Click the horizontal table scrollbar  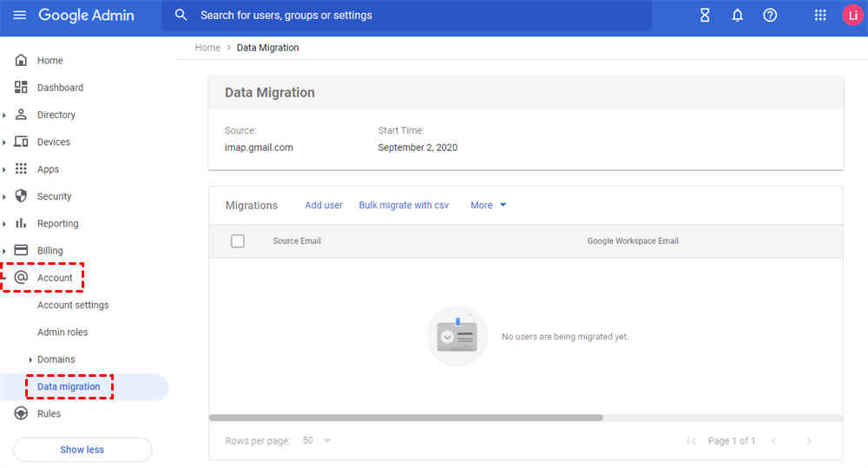[x=406, y=418]
